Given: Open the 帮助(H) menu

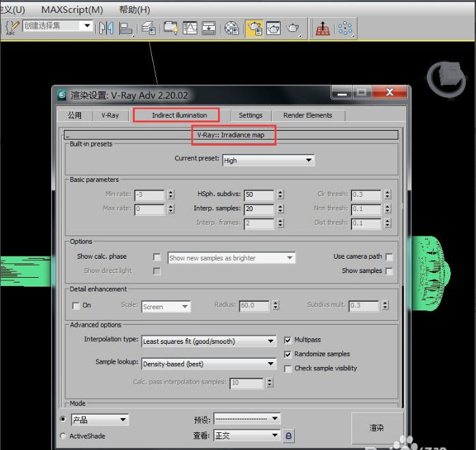Looking at the screenshot, I should click(x=134, y=10).
